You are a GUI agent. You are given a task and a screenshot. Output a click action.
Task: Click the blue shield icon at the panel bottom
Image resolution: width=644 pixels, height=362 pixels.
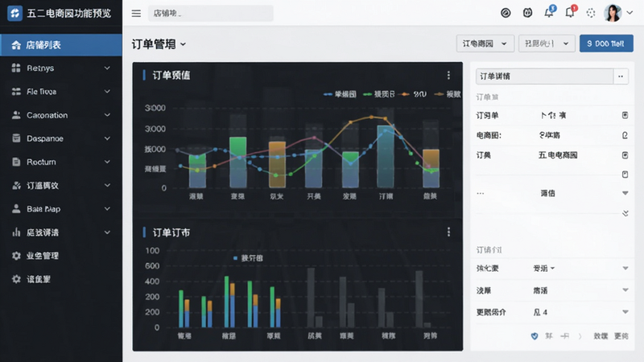tap(535, 336)
